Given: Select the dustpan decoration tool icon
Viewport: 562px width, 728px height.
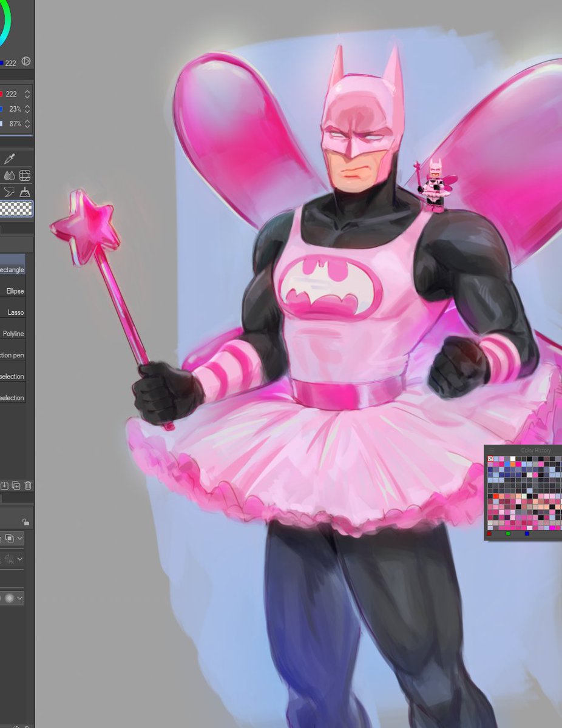Looking at the screenshot, I should (x=25, y=192).
